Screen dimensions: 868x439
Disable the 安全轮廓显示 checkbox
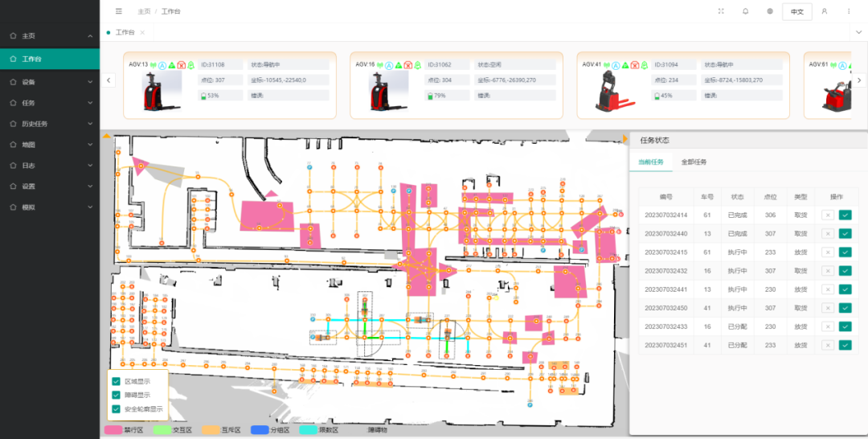117,408
